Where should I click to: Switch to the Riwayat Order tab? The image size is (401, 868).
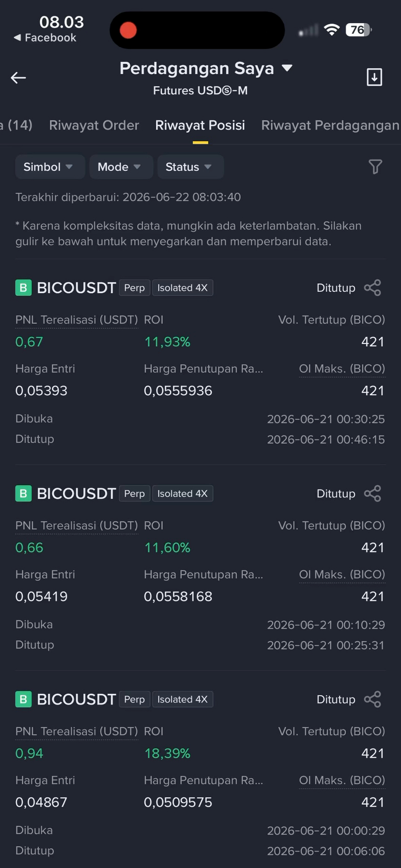pos(94,125)
